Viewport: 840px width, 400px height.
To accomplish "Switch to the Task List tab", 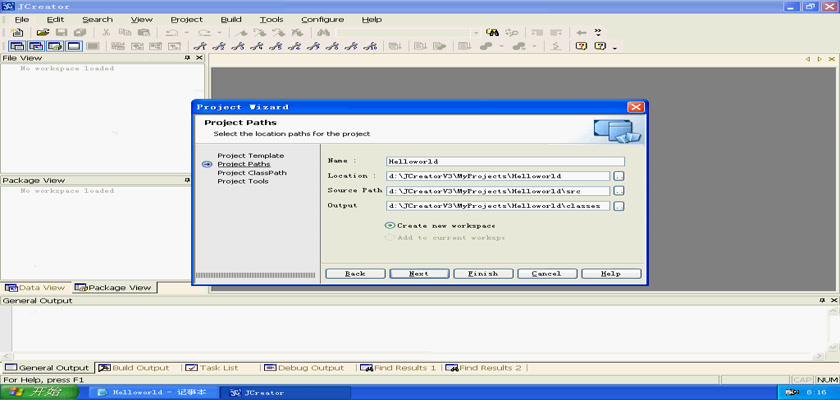I will pos(212,368).
